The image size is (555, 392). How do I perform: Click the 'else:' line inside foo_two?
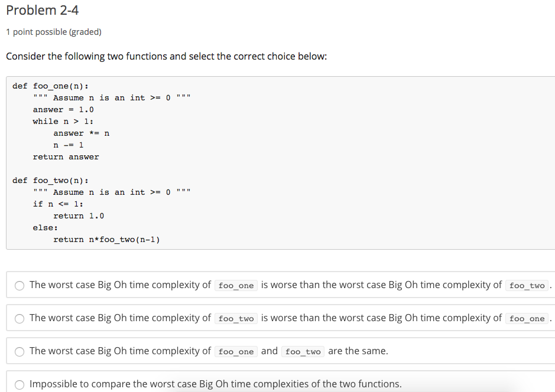coord(44,227)
